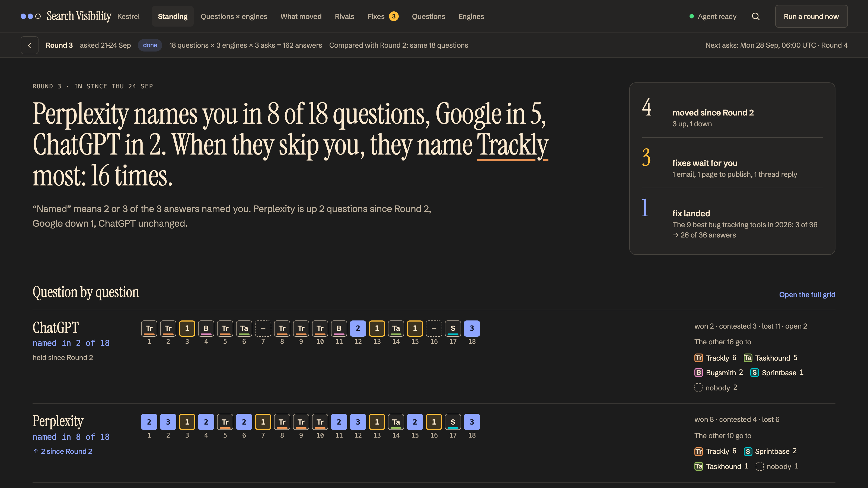The width and height of the screenshot is (868, 488).
Task: Click ChatGPT question 16 dashed tile
Action: [x=434, y=328]
